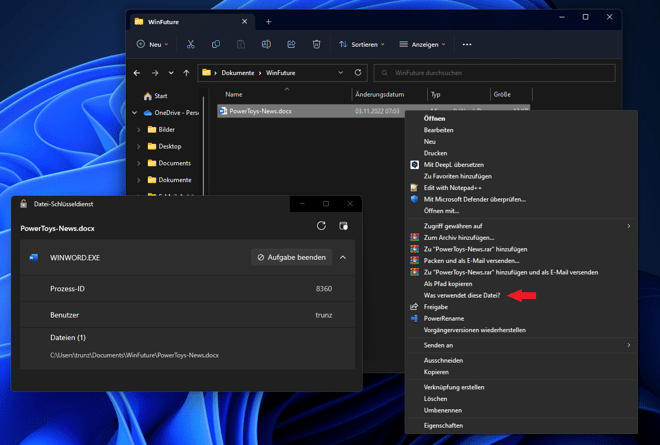Click the PowerRename icon in context menu
Screen dimensions: 660x445
pyautogui.click(x=415, y=318)
